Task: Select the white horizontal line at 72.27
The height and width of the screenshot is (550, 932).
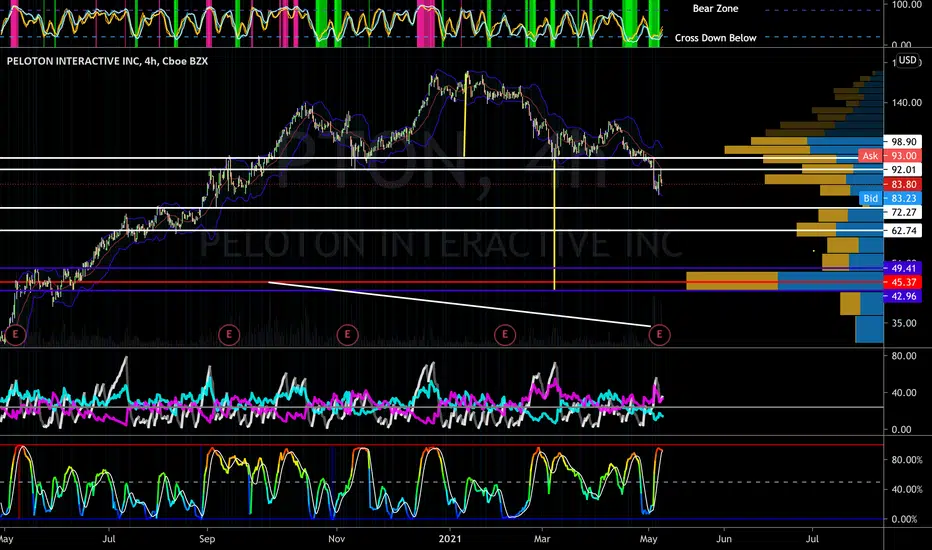Action: click(x=442, y=208)
